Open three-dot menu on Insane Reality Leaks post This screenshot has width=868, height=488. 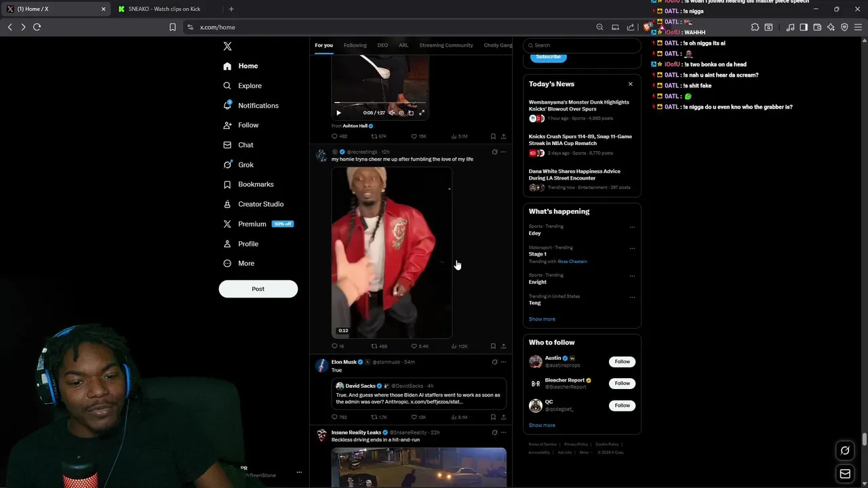pyautogui.click(x=503, y=432)
